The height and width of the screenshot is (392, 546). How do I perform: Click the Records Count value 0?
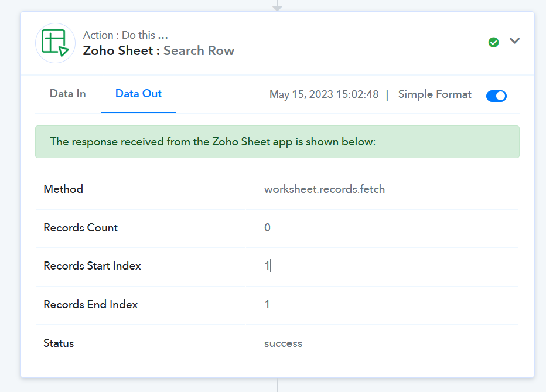pos(267,227)
